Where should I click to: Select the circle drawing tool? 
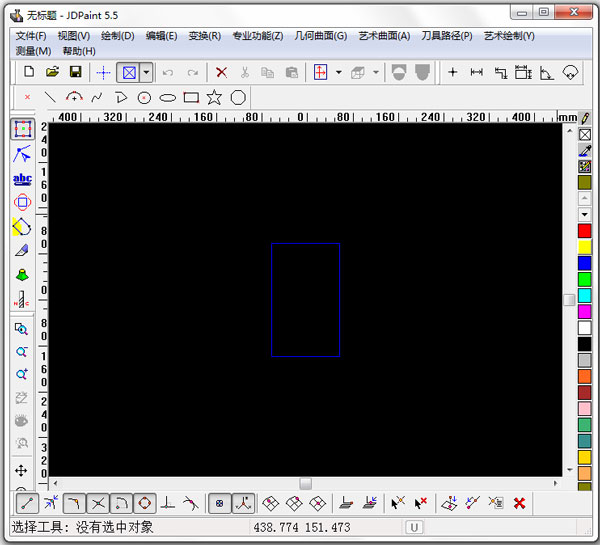144,98
